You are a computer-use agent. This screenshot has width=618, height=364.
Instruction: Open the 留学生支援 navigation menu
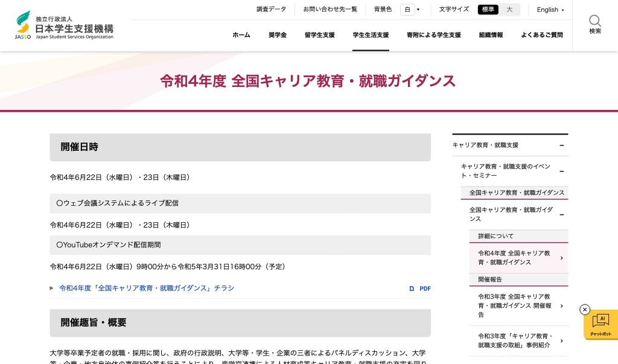point(319,35)
